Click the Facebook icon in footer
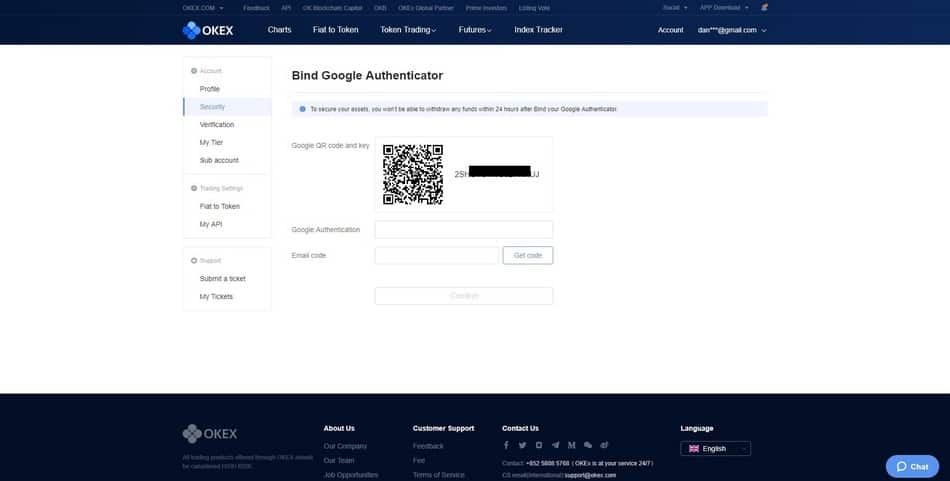Screen dimensions: 950x481 tap(506, 445)
